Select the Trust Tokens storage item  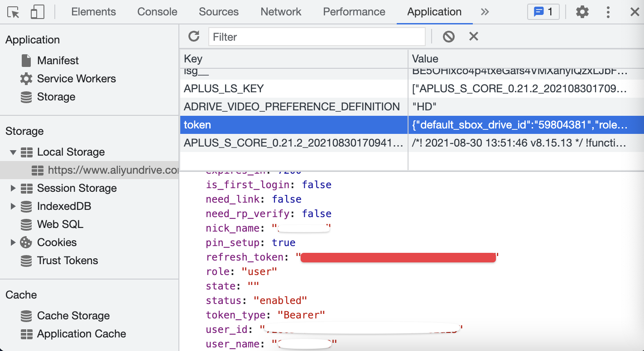pos(67,260)
